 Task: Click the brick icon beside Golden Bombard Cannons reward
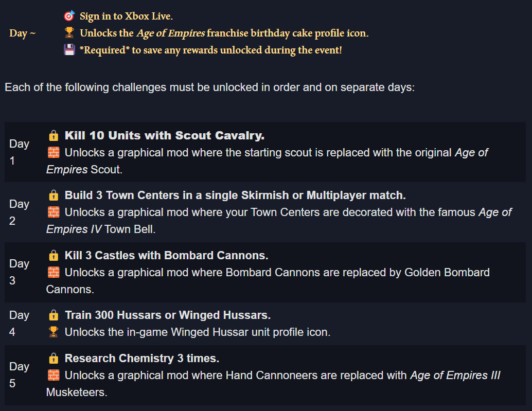[x=54, y=272]
